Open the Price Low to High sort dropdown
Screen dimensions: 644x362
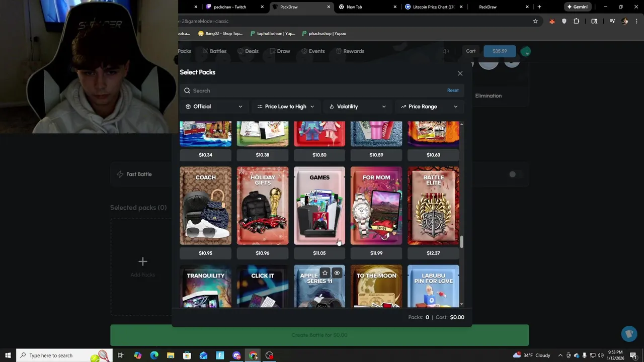(285, 107)
